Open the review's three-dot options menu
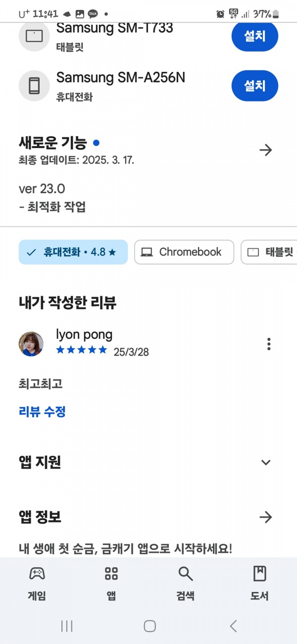 (269, 344)
